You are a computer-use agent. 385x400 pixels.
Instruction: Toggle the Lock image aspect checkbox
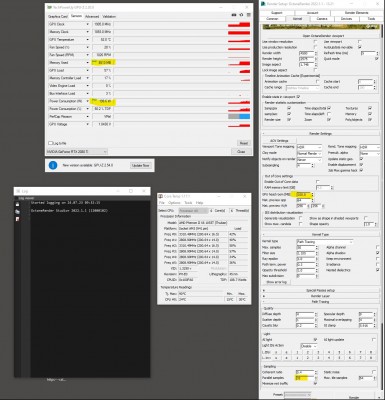(315, 70)
